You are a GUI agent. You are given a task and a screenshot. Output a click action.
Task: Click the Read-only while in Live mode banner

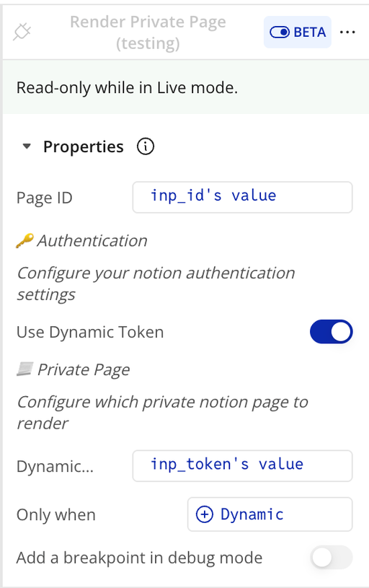186,87
